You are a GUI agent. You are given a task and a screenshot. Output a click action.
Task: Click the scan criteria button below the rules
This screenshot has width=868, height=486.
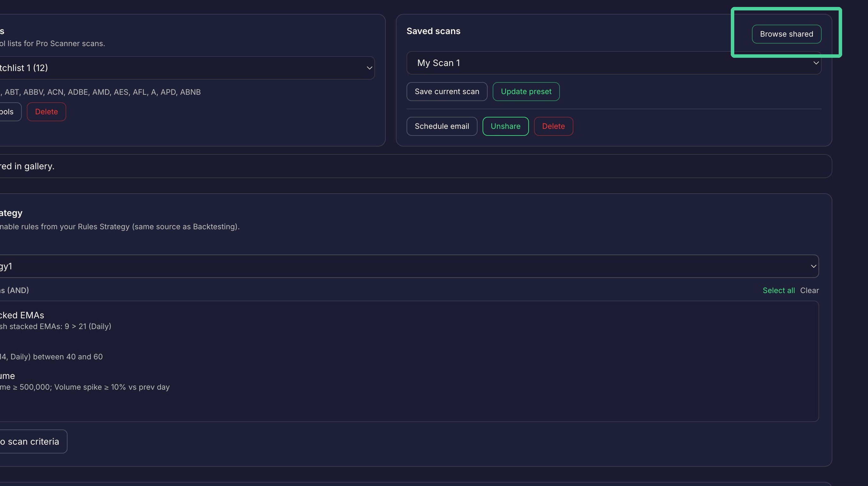(33, 441)
